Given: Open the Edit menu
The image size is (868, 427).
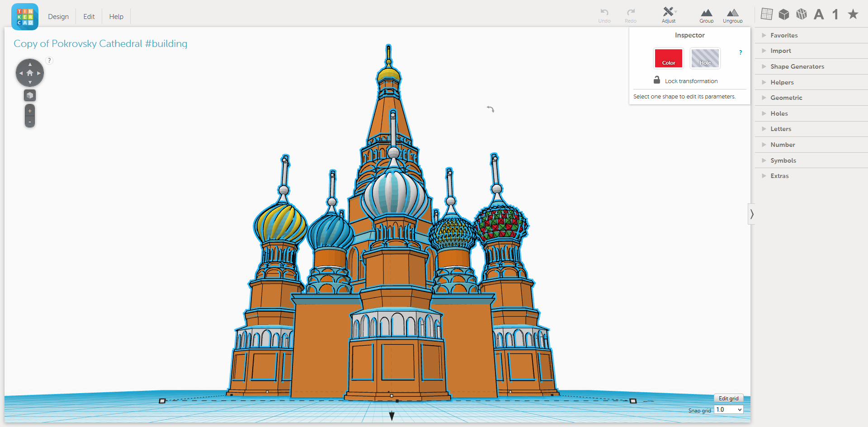Looking at the screenshot, I should pos(89,16).
